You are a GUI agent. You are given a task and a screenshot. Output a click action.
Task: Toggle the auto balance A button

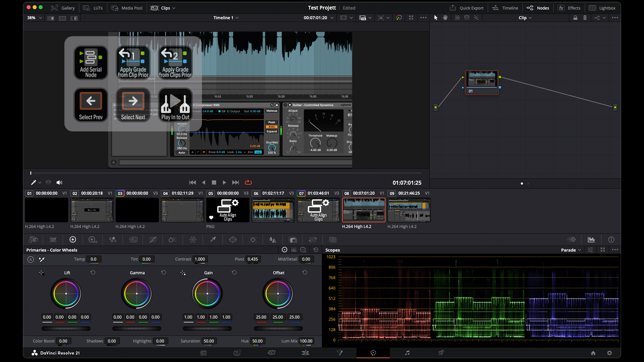point(31,259)
